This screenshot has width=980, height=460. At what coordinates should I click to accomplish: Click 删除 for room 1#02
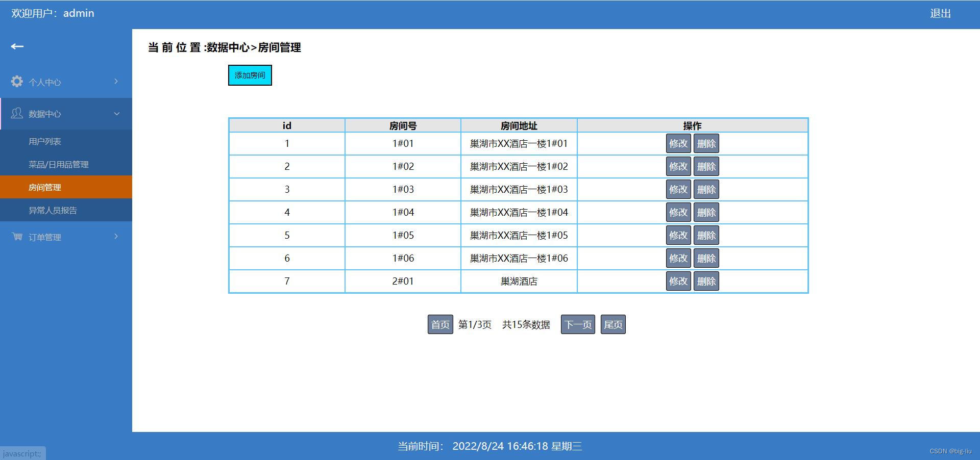pyautogui.click(x=706, y=166)
